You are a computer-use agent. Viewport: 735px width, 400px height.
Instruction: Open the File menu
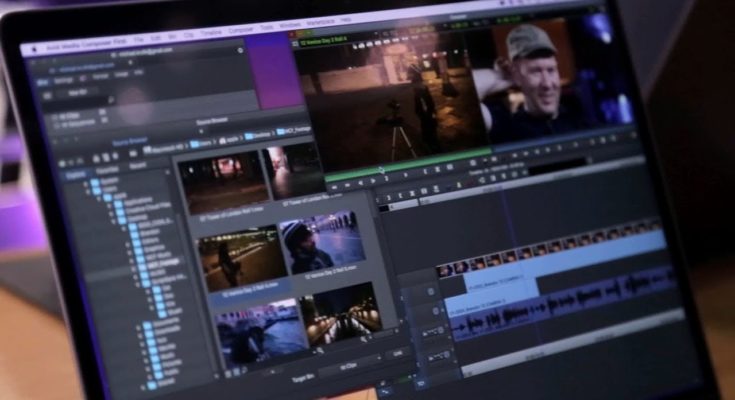(139, 40)
